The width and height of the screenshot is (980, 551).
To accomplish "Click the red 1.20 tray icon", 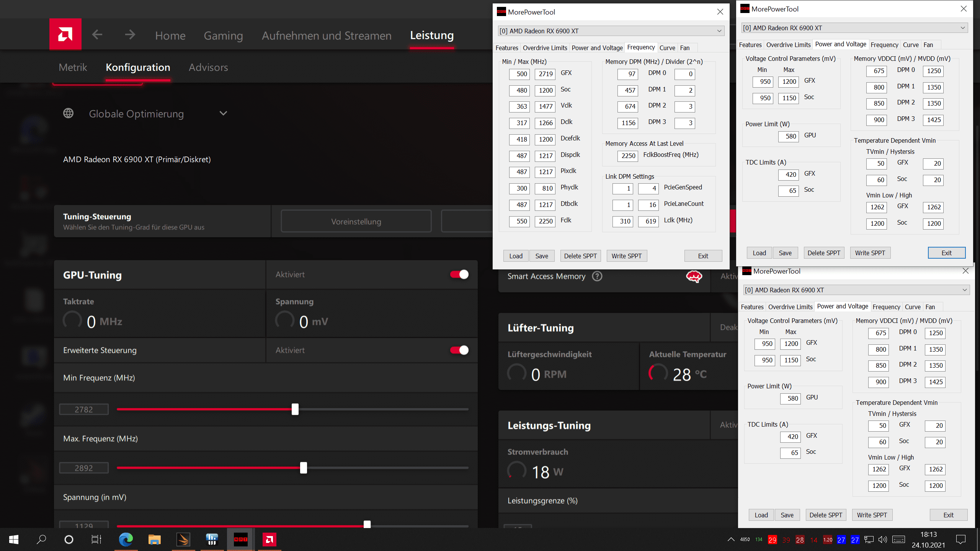I will [828, 540].
